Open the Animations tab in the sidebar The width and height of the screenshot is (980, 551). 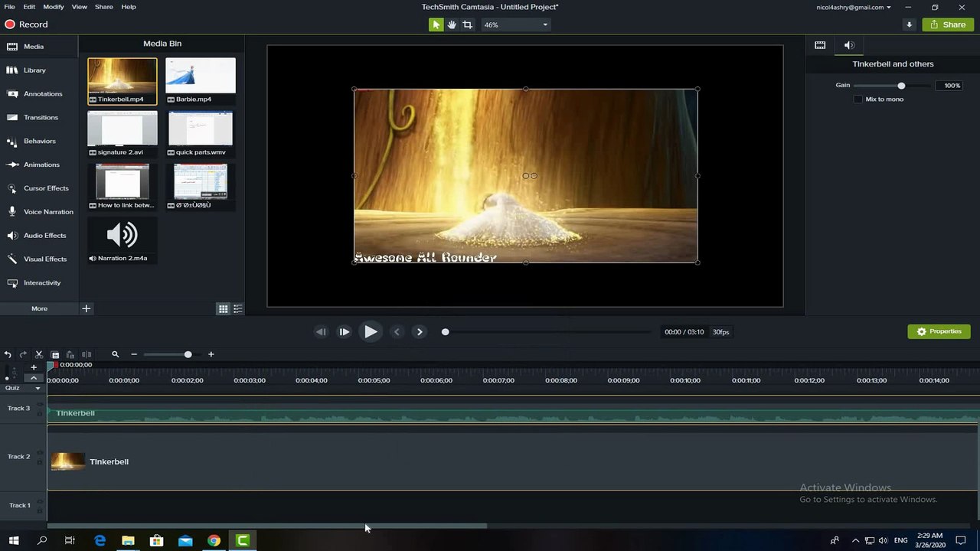[39, 165]
